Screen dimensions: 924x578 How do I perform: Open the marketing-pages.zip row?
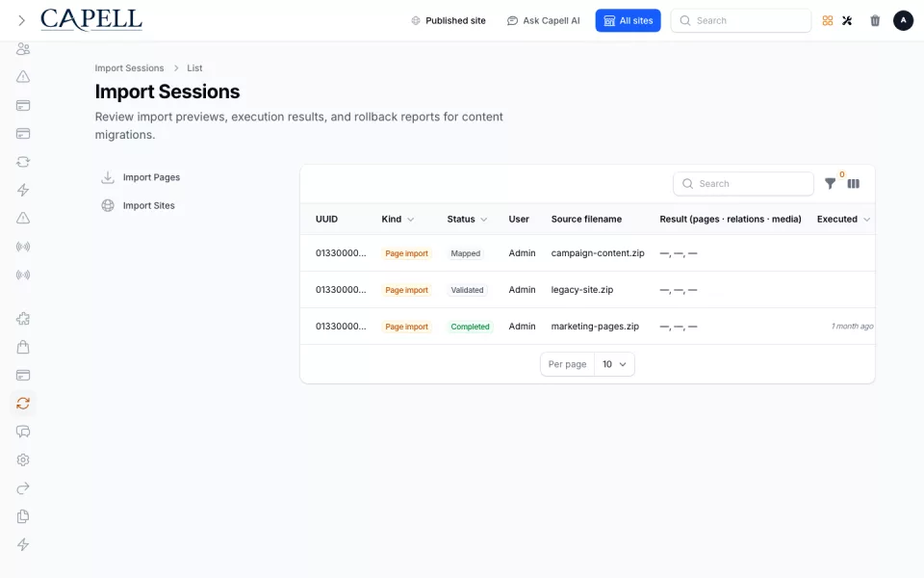[587, 327]
